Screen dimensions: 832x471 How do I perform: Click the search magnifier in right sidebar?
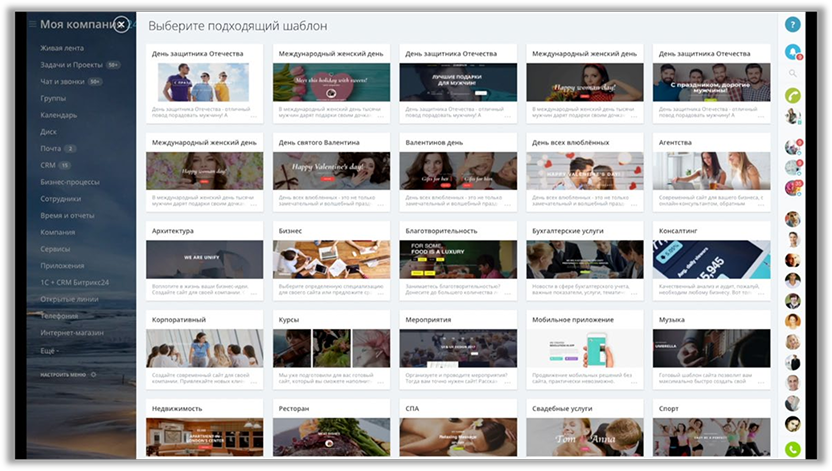click(792, 74)
